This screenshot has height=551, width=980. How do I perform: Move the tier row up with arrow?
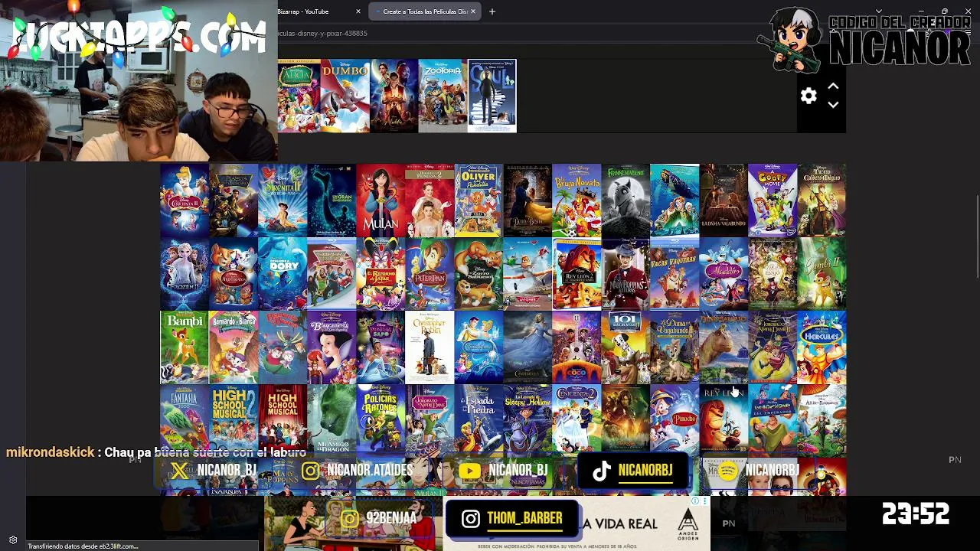point(833,86)
